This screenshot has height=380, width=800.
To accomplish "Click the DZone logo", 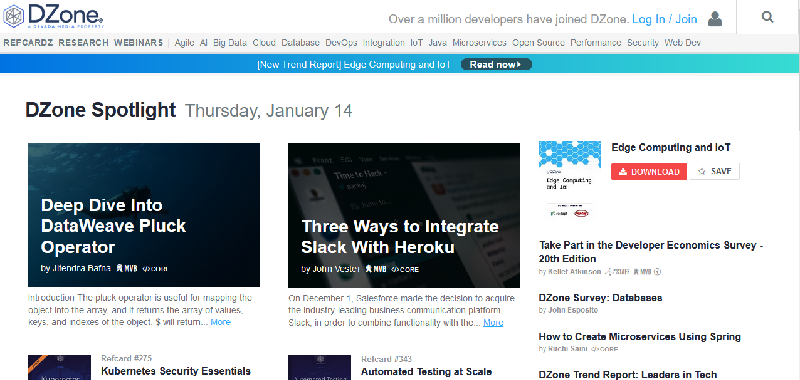I will (54, 16).
